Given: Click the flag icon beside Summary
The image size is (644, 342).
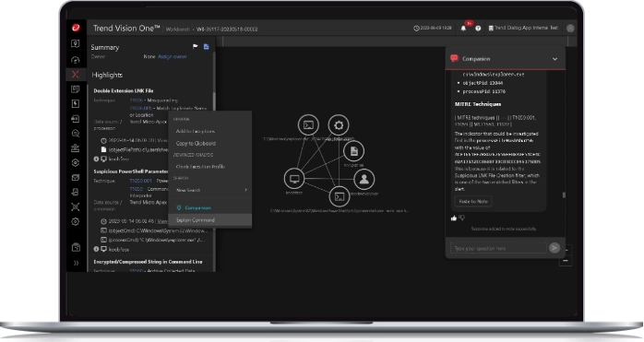Looking at the screenshot, I should (196, 46).
